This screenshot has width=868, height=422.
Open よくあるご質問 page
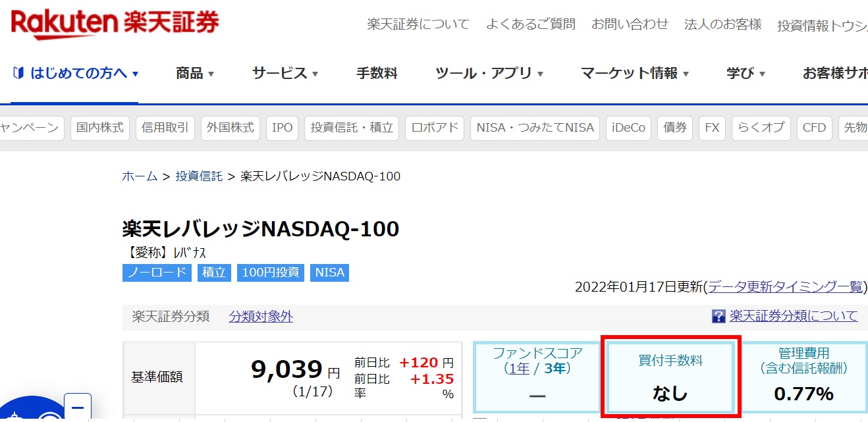[x=531, y=24]
